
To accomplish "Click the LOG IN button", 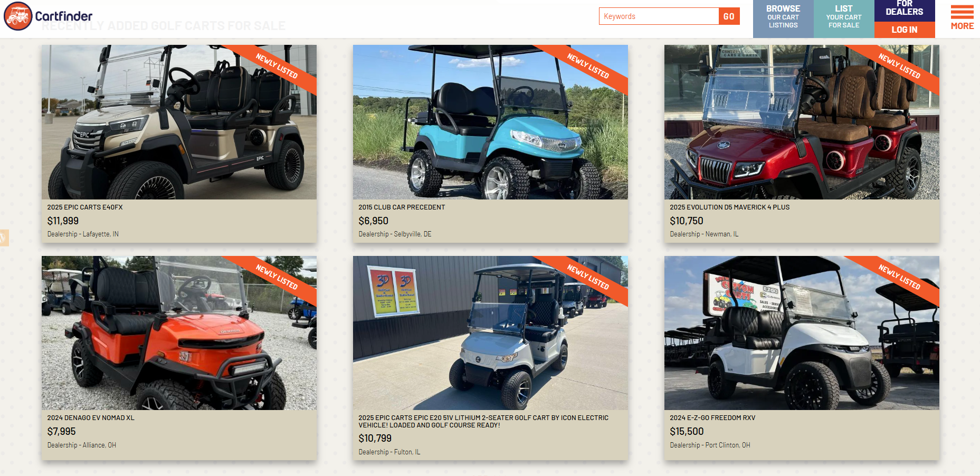I will 905,30.
